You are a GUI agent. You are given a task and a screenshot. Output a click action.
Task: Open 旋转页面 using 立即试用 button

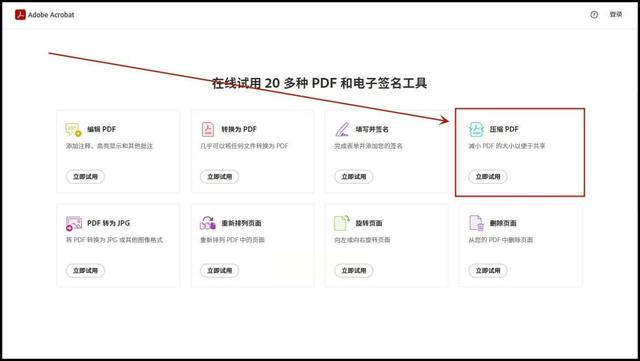pos(353,270)
